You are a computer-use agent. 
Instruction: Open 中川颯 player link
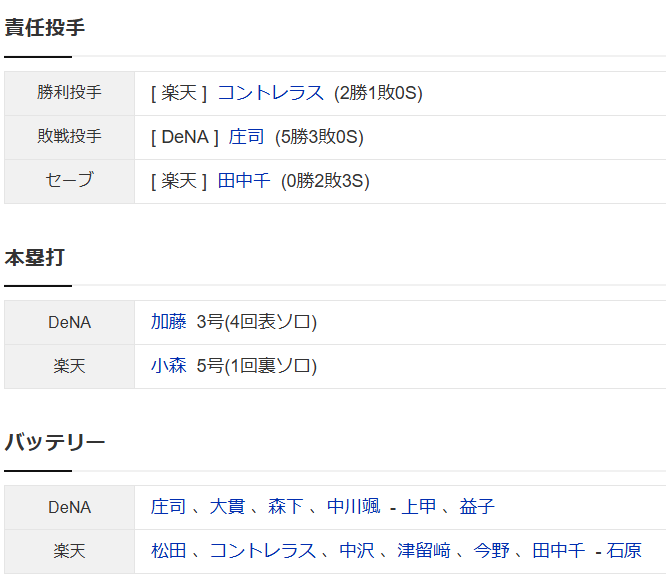click(353, 507)
